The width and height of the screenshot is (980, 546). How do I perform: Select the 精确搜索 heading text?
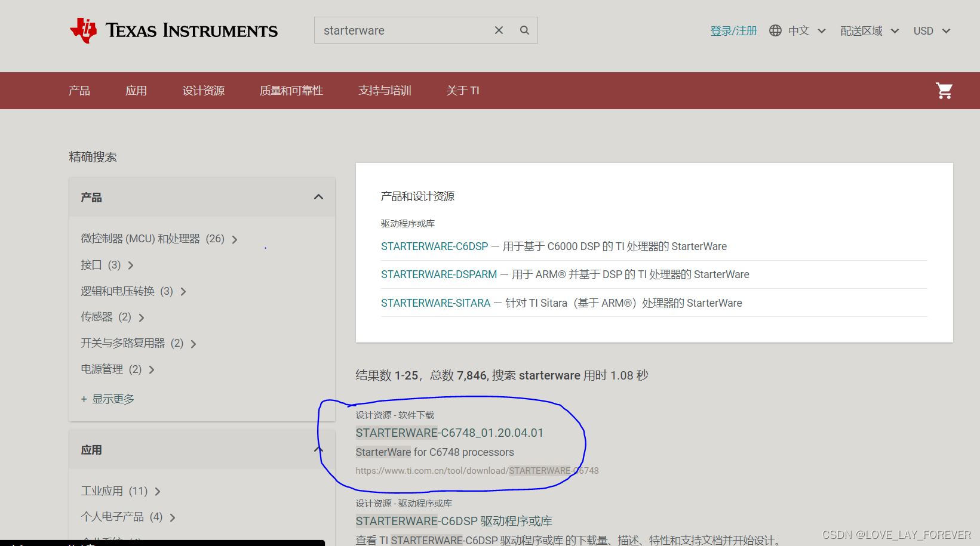(x=93, y=157)
